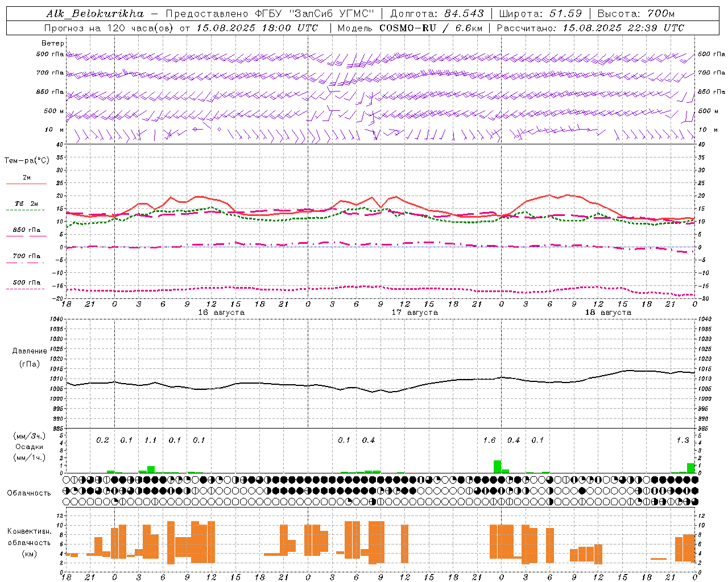Click the 17 августа date label
This screenshot has height=582, width=728.
414,313
